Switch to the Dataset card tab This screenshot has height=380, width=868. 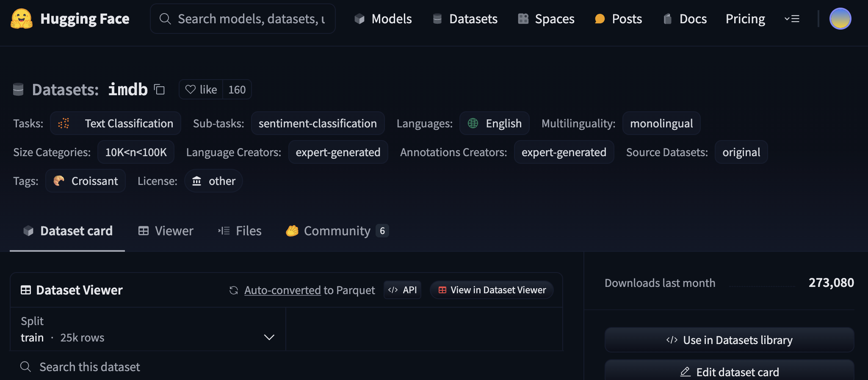point(68,231)
